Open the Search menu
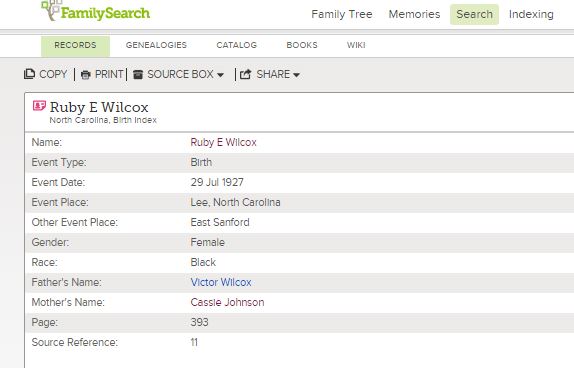574x368 pixels. point(474,14)
